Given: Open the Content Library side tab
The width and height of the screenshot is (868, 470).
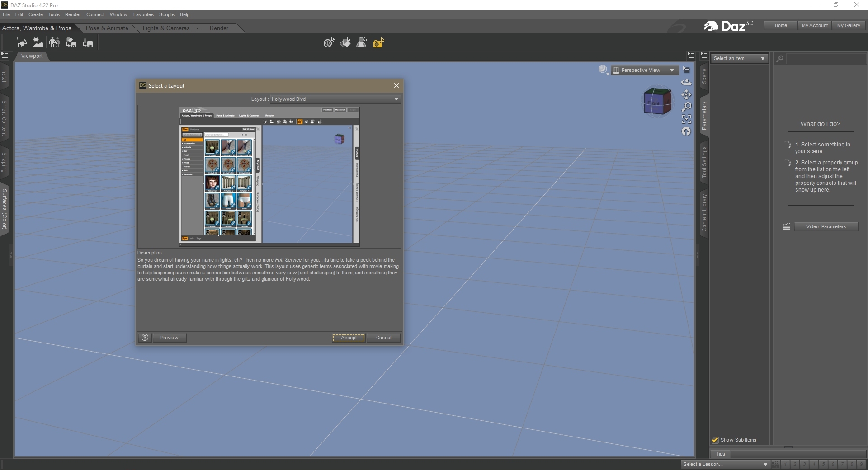Looking at the screenshot, I should (704, 212).
